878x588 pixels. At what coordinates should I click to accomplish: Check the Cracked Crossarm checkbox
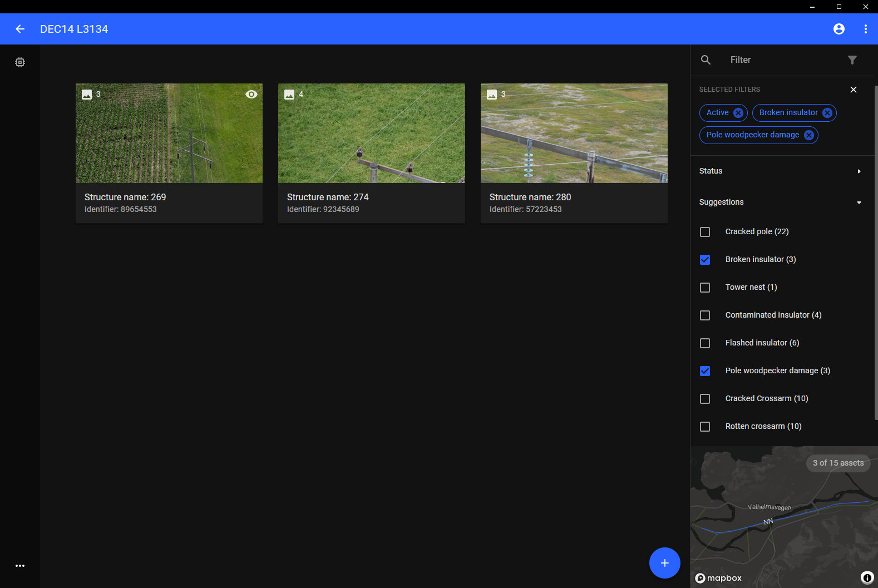[x=705, y=399]
